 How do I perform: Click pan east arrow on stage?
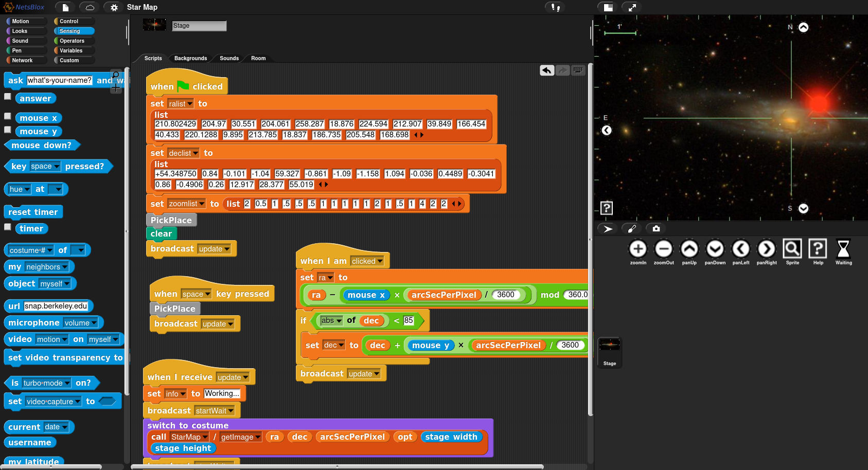point(607,130)
